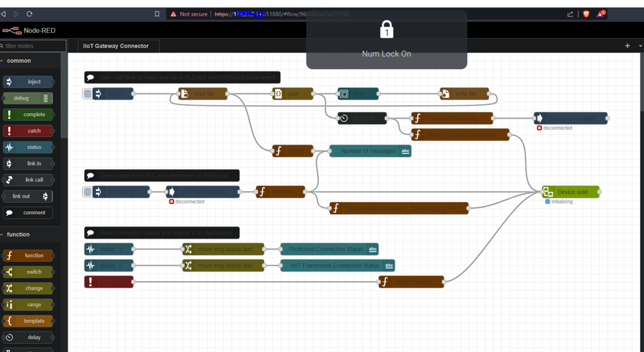Trigger the second flow's inject button
Image resolution: width=644 pixels, height=352 pixels.
click(87, 192)
